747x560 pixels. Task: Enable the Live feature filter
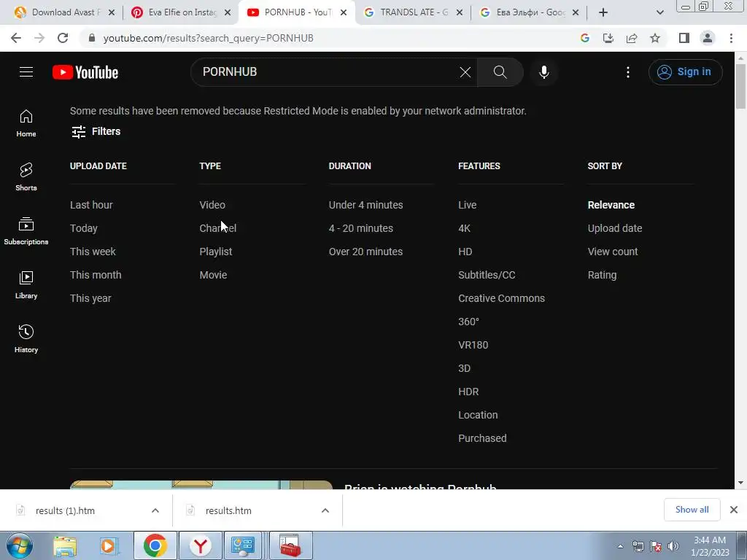point(468,205)
